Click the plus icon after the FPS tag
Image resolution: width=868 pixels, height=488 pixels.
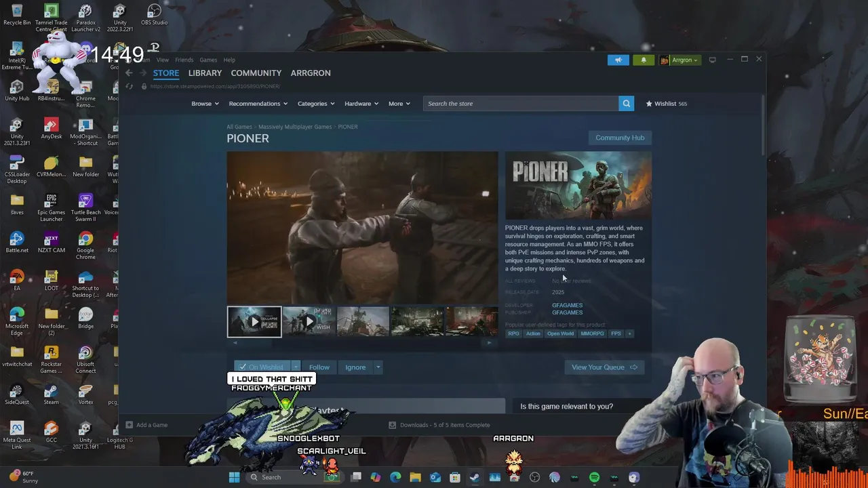point(629,333)
